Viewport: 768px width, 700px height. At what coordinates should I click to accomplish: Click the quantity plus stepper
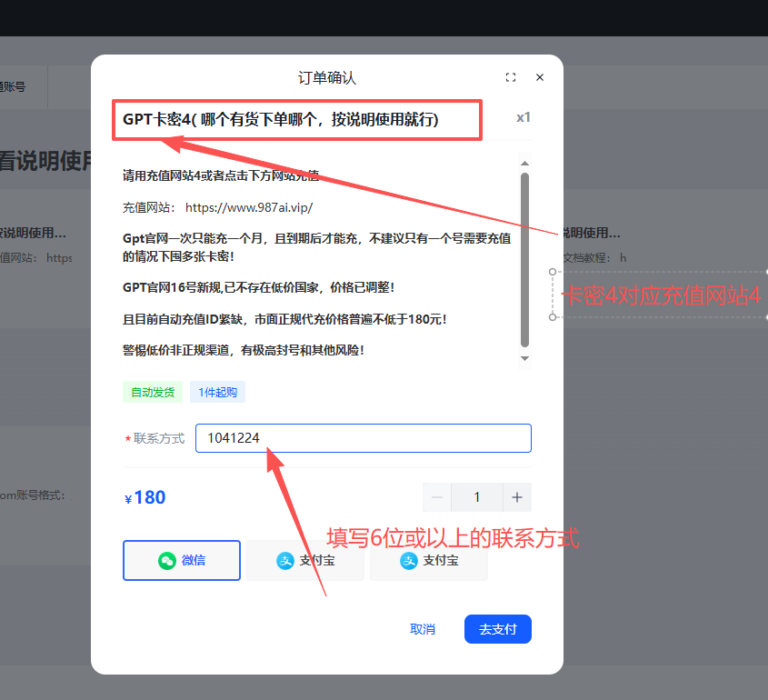(516, 497)
